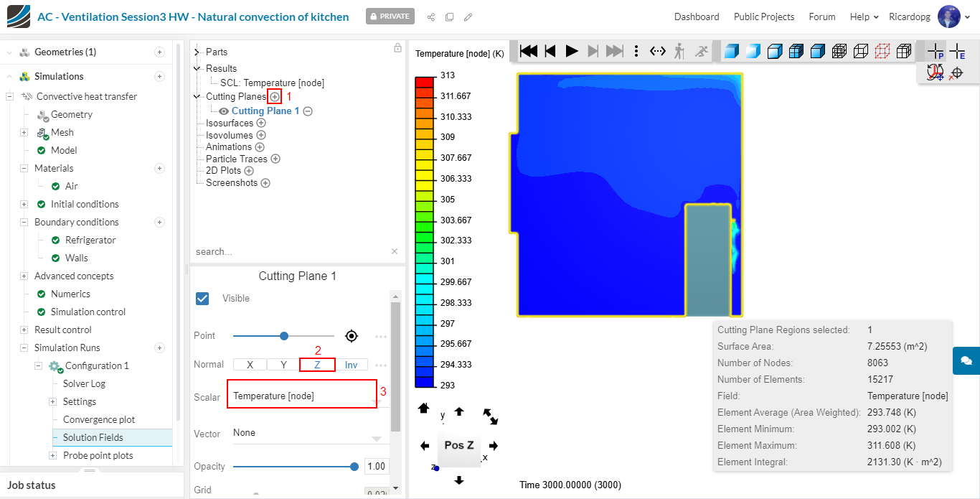Go to Public Projects

(763, 17)
